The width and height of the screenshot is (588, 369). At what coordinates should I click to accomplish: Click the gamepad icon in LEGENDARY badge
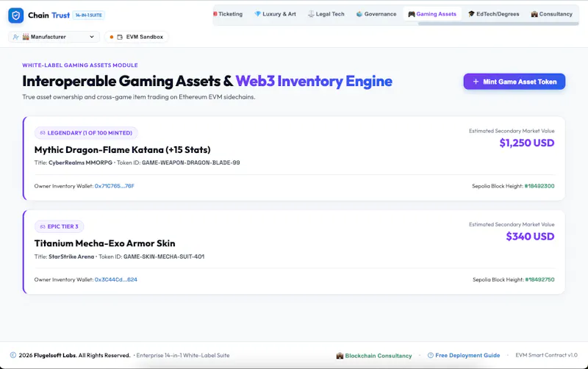43,133
